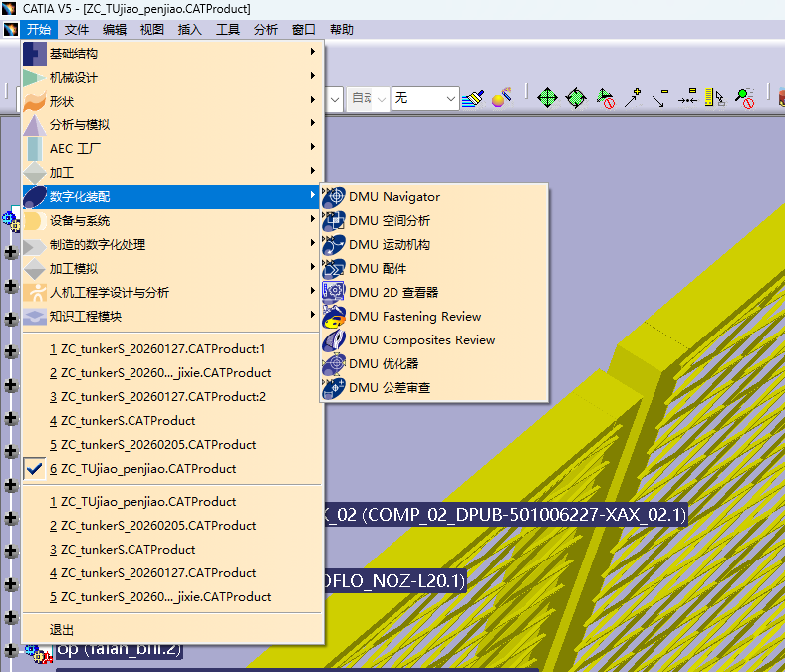Screen dimensions: 785x672
Task: Open the DMU 运动机构 workbench icon
Action: (x=334, y=245)
